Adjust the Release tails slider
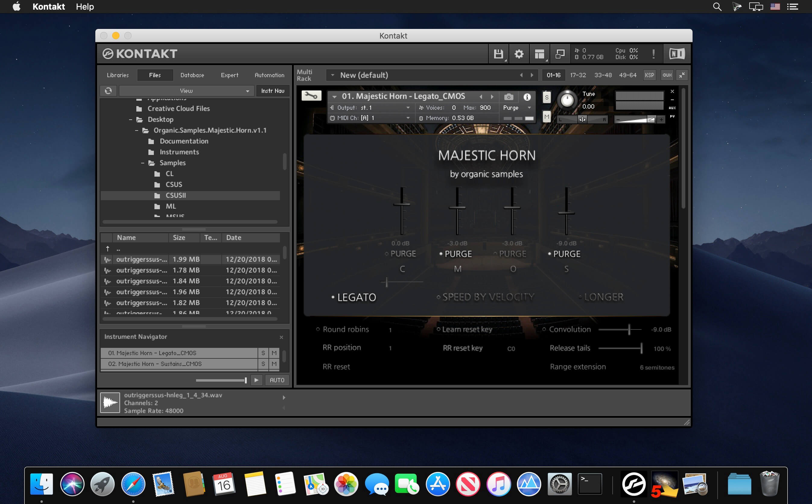 coord(620,348)
